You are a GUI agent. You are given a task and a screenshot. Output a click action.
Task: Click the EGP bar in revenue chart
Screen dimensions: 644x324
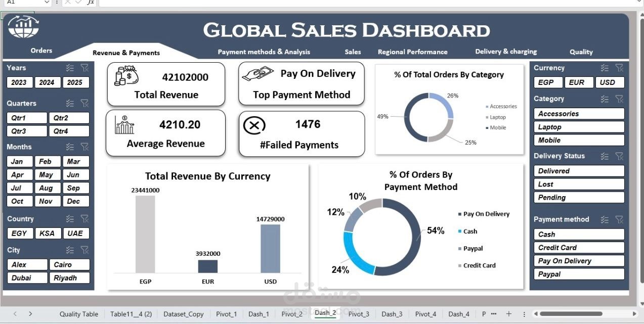(x=145, y=235)
